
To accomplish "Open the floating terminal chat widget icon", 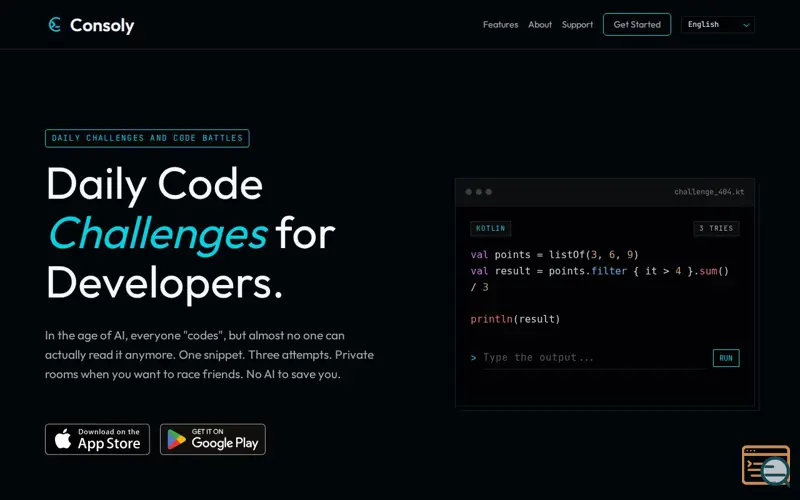I will (766, 465).
